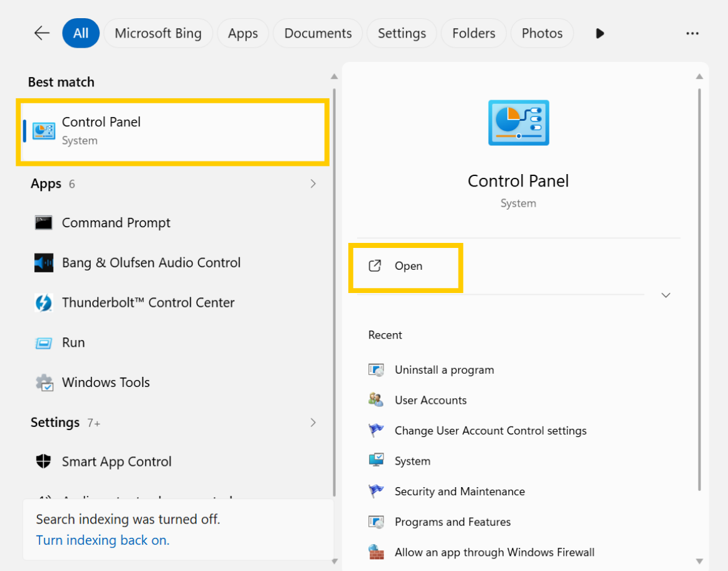The height and width of the screenshot is (571, 728).
Task: Click the back arrow icon
Action: 42,33
